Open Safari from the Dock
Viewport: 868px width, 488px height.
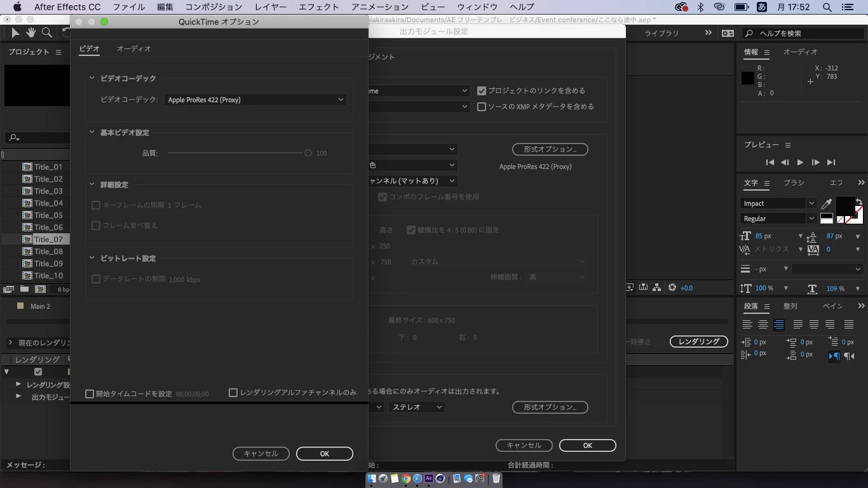[x=417, y=478]
